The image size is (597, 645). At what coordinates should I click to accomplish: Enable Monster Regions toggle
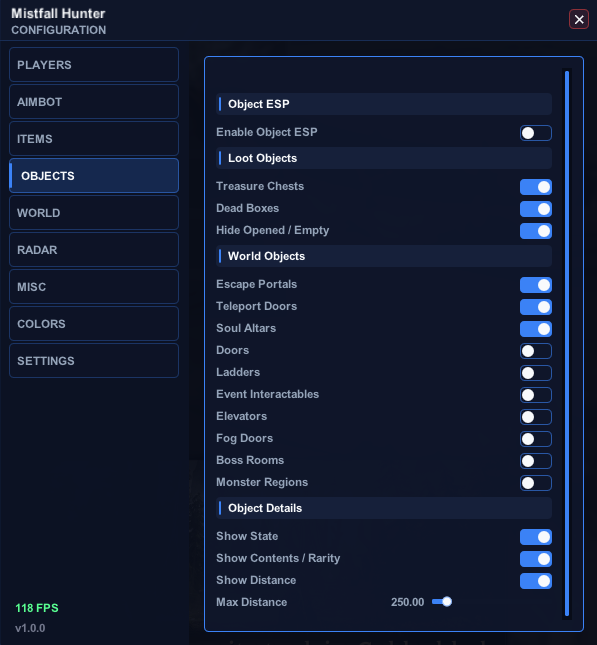click(536, 483)
